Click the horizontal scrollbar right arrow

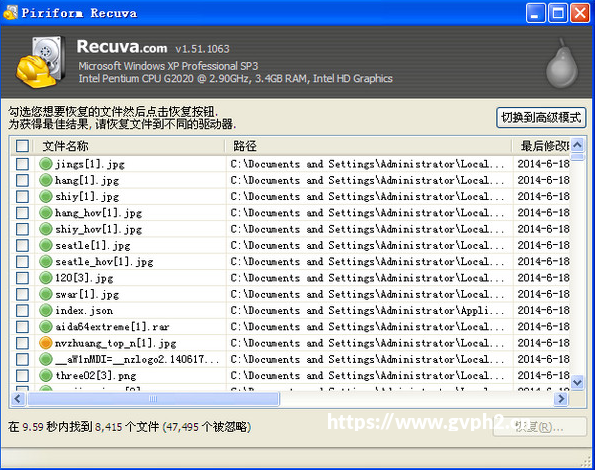point(561,399)
